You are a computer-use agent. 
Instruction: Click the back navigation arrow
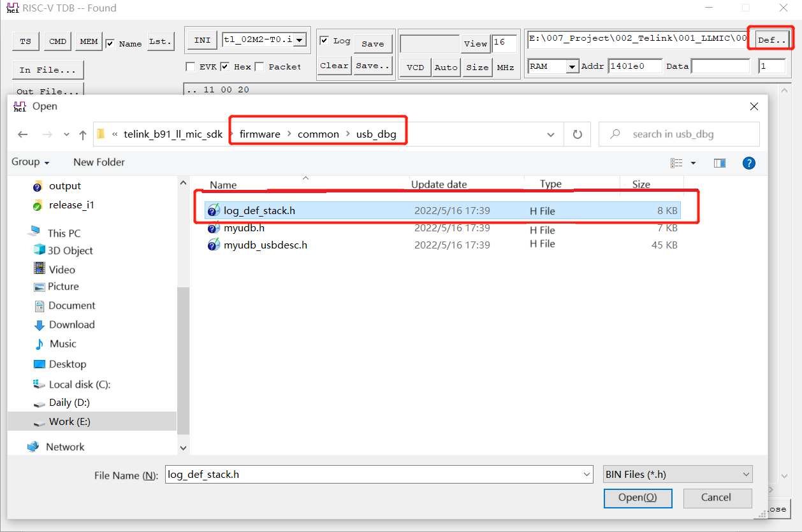pos(23,134)
